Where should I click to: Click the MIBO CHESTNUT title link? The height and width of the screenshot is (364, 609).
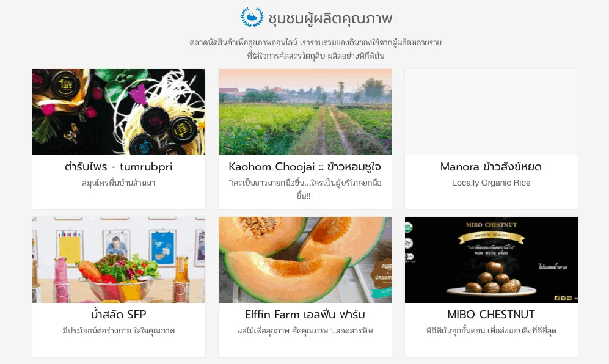click(x=491, y=315)
